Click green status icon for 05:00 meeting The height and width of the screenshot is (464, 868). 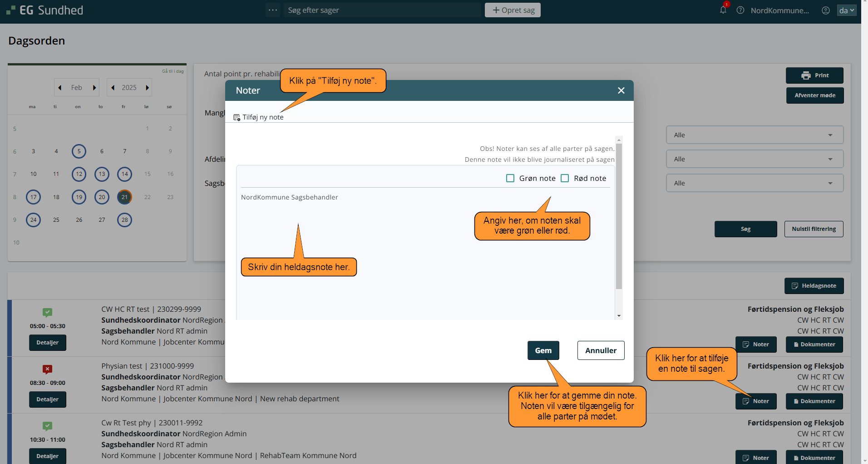click(x=47, y=312)
